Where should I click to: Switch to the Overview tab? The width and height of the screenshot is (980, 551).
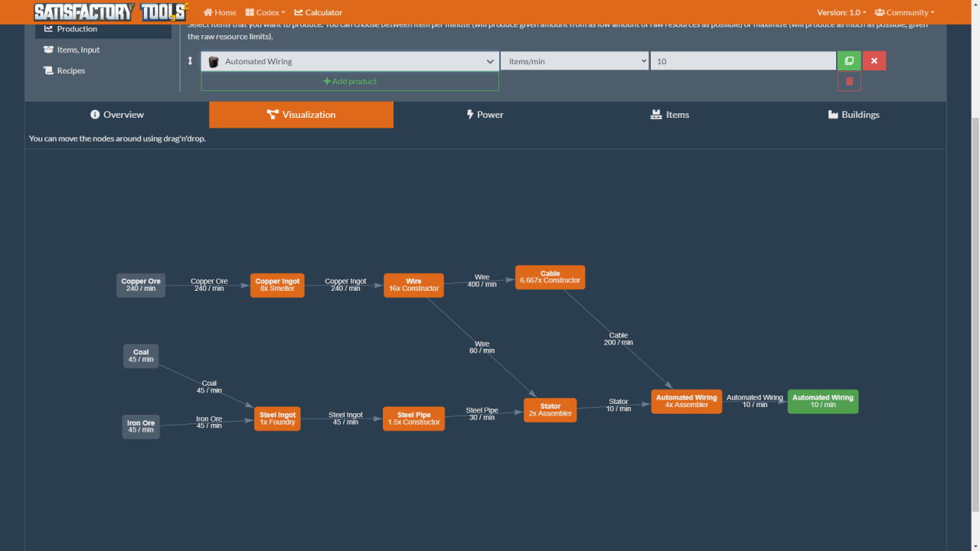[117, 115]
